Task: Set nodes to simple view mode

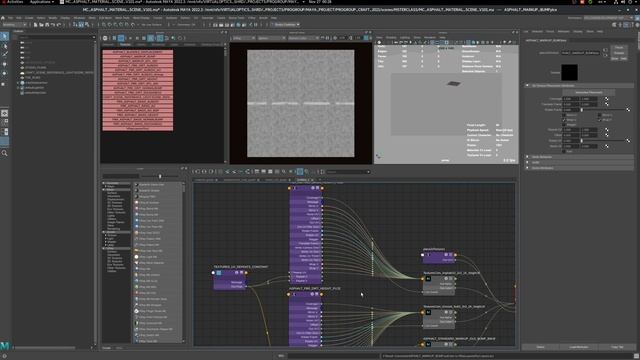Action: pos(257,172)
